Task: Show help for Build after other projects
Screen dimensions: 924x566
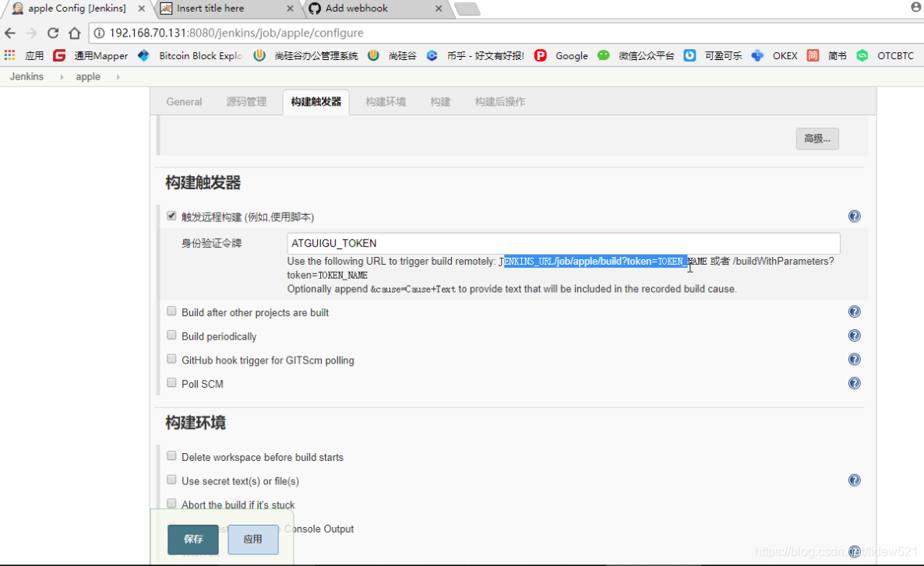Action: point(854,311)
